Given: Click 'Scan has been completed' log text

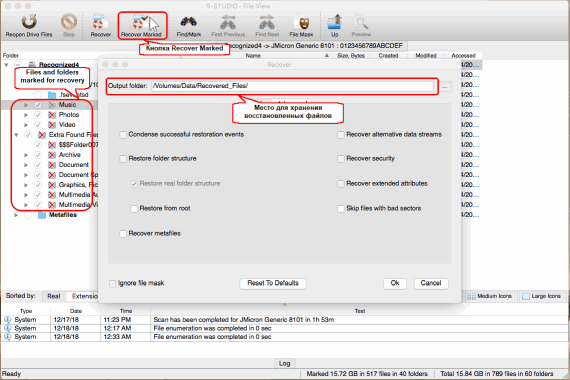Looking at the screenshot, I should [244, 320].
